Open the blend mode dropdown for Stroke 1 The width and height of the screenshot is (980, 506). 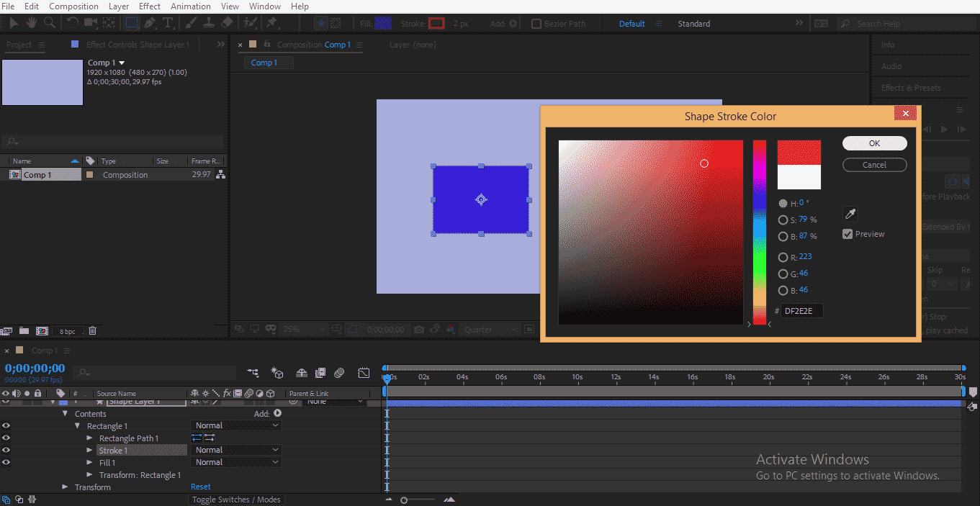[x=235, y=450]
